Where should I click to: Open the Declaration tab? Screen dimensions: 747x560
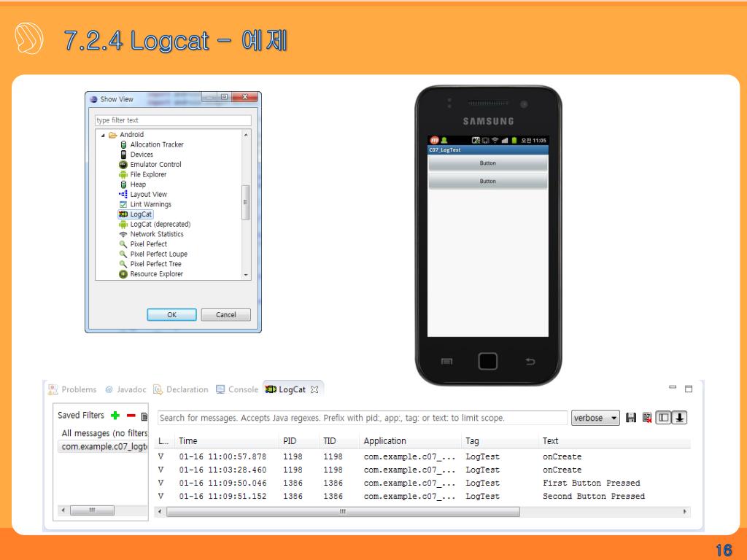coord(181,389)
